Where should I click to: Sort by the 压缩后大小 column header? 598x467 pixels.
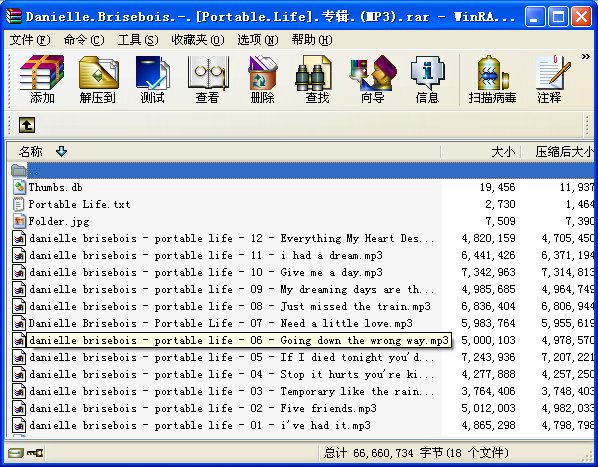(x=558, y=152)
